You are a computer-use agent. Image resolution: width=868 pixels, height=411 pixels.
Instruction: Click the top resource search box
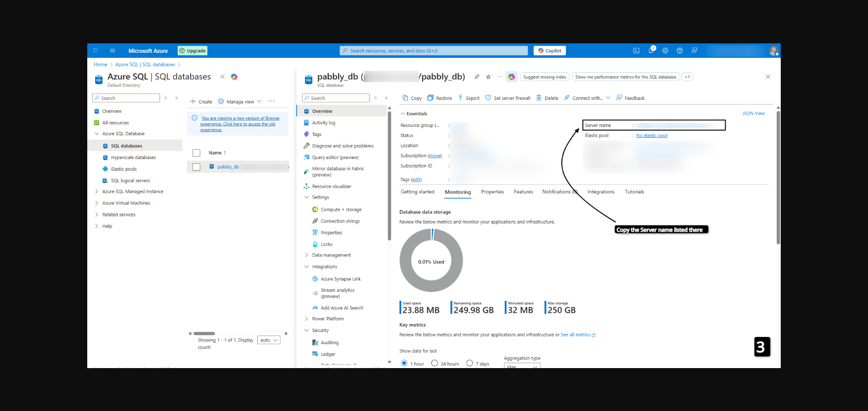[x=434, y=51]
